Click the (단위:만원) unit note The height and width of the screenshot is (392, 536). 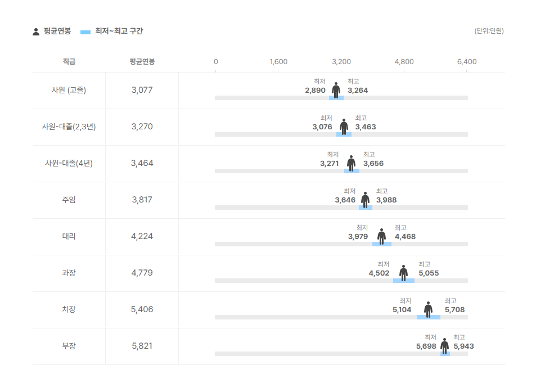489,31
